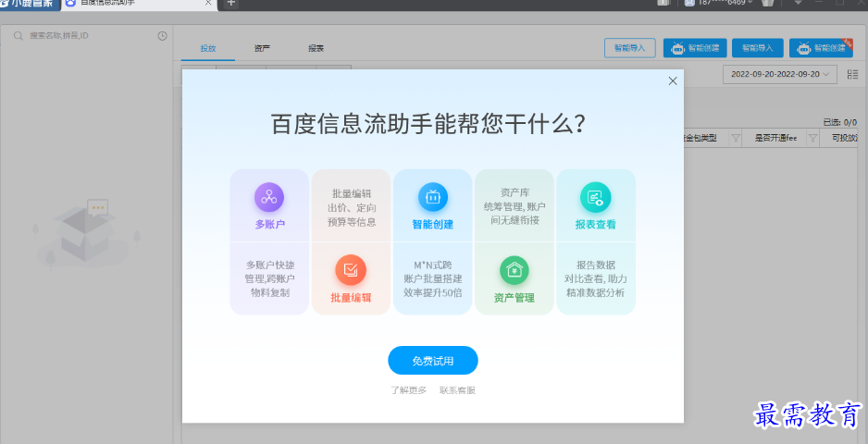The height and width of the screenshot is (444, 868).
Task: Click the 小鹿管家 app logo
Action: click(30, 4)
